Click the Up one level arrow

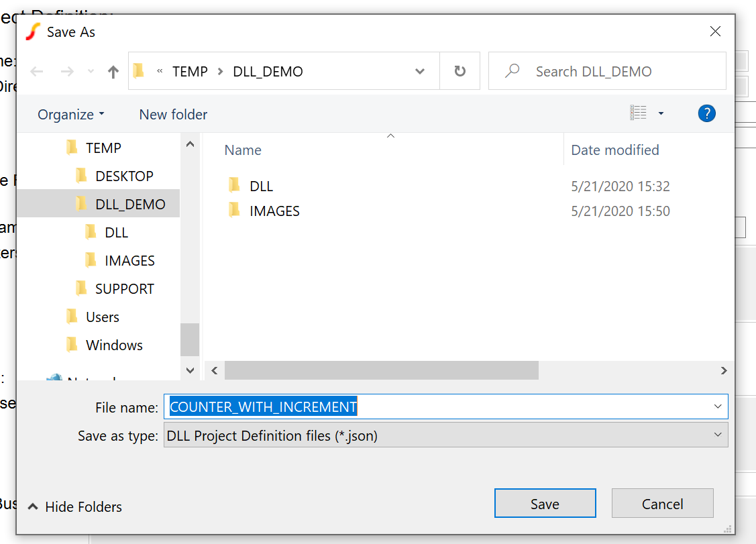tap(113, 72)
